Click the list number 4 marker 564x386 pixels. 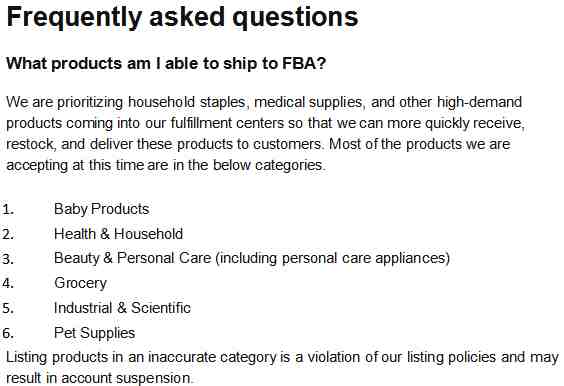pyautogui.click(x=8, y=283)
